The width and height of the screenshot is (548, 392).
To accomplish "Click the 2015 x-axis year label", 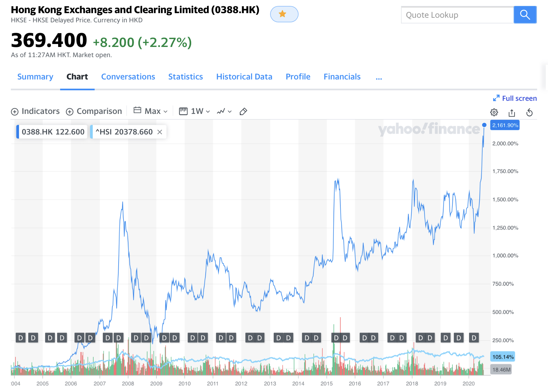I will click(x=327, y=383).
